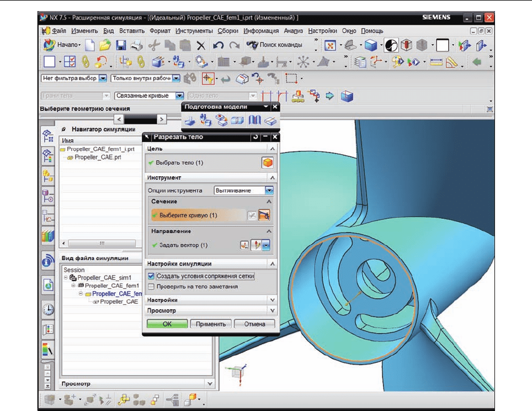Reset the Разрезать тело dialog with circular arrow
Screen dimensions: 532x411
(256, 137)
